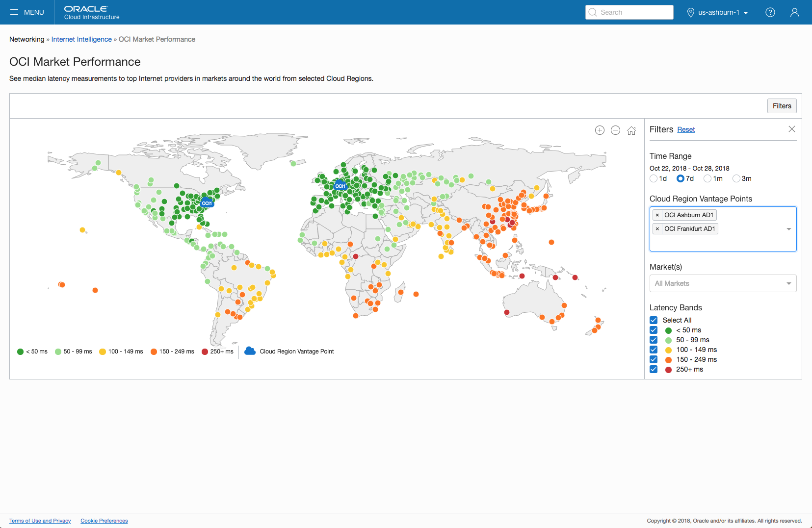Click the map zoom out icon
This screenshot has width=812, height=528.
(615, 130)
